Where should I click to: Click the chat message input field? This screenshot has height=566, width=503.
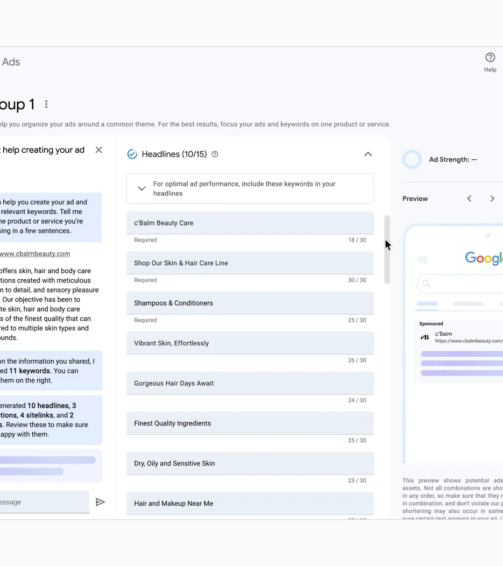(44, 502)
